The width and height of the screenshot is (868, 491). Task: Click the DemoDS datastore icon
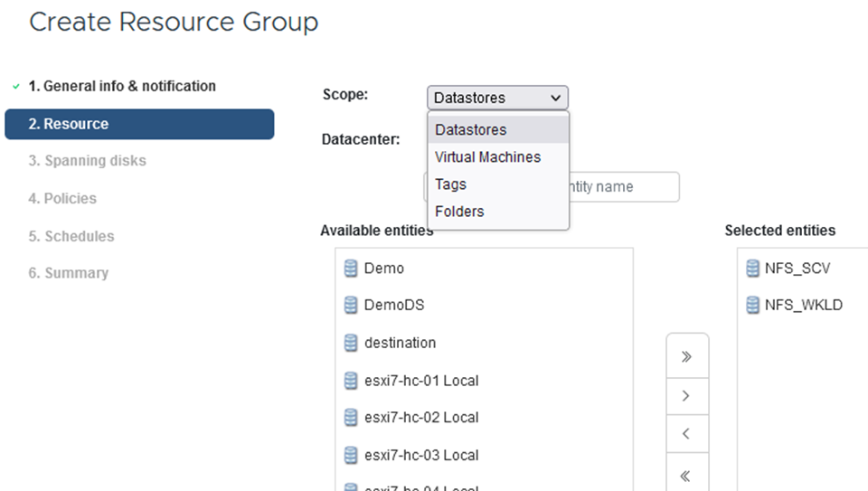click(x=351, y=306)
